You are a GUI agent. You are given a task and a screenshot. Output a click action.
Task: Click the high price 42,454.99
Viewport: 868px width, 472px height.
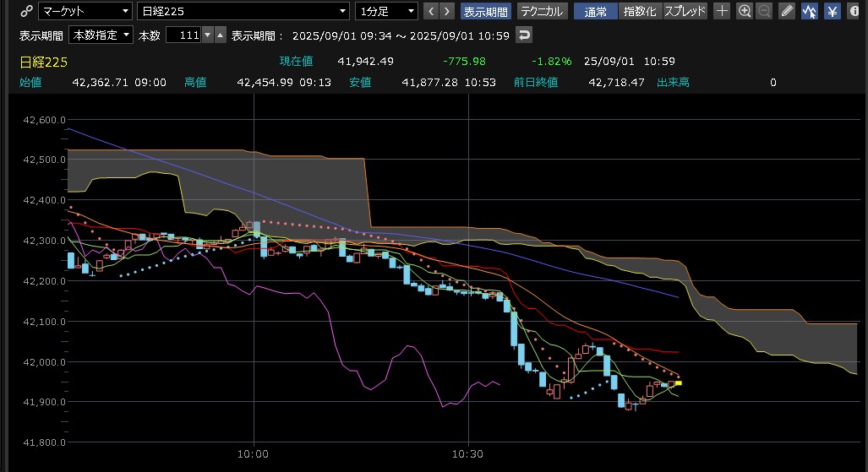(265, 83)
